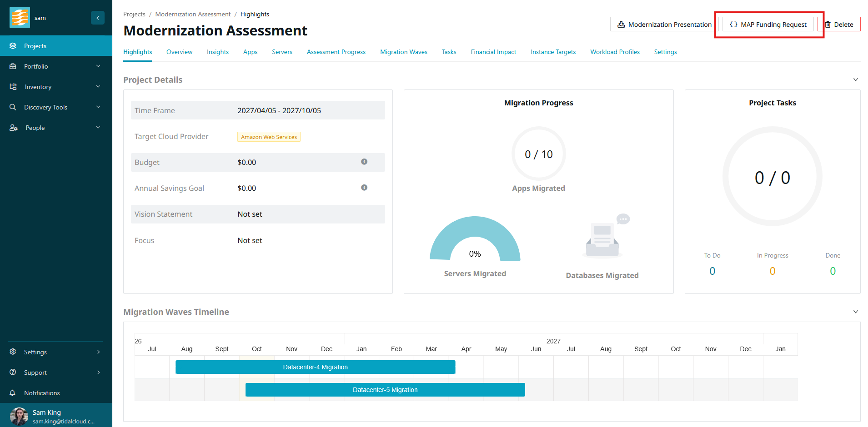Expand the Portfolio menu chevron
Image resolution: width=868 pixels, height=427 pixels.
[x=98, y=66]
